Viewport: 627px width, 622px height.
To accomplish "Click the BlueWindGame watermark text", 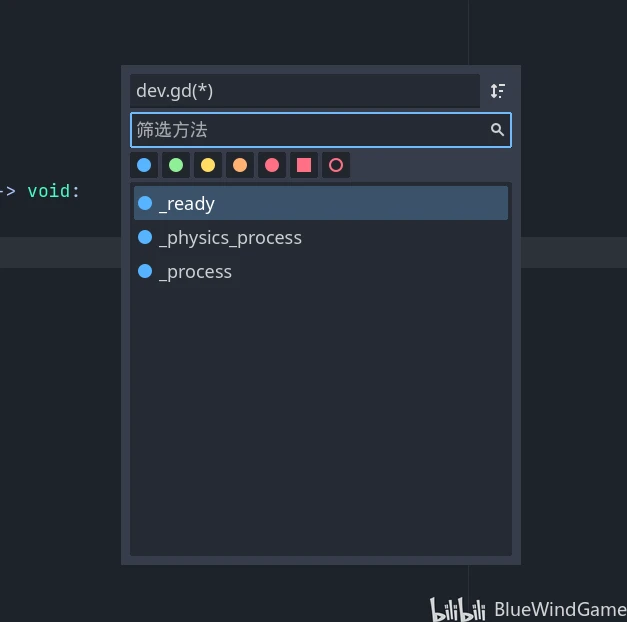I will point(560,609).
